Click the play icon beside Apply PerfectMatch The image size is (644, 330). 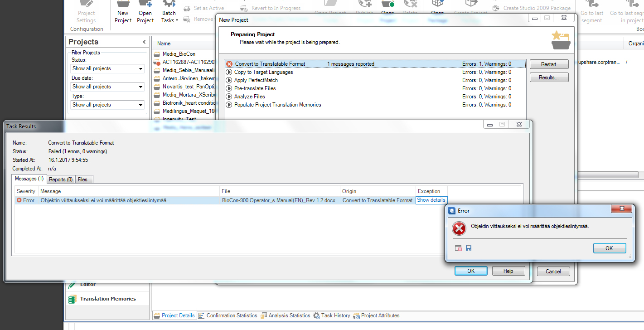point(229,80)
